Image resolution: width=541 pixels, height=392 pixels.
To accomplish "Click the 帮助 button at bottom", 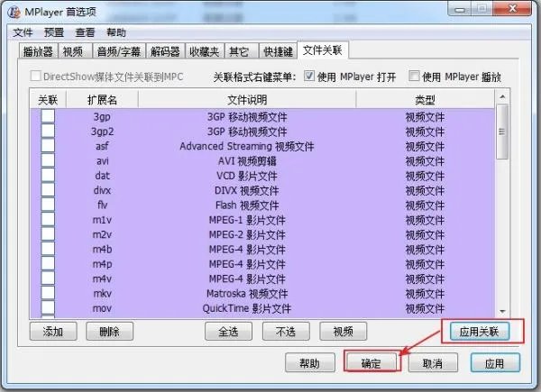I will click(x=310, y=362).
